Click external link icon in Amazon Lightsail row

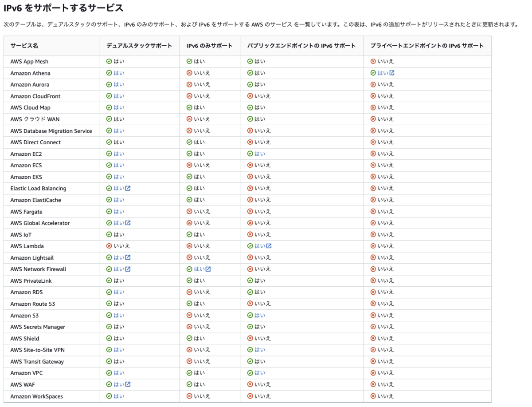click(128, 257)
